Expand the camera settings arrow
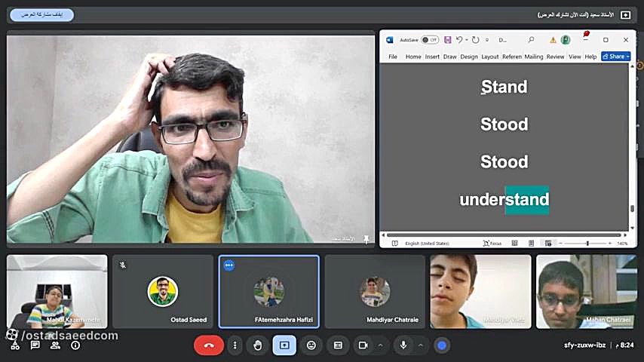Viewport: 644px width, 362px height. 380,345
